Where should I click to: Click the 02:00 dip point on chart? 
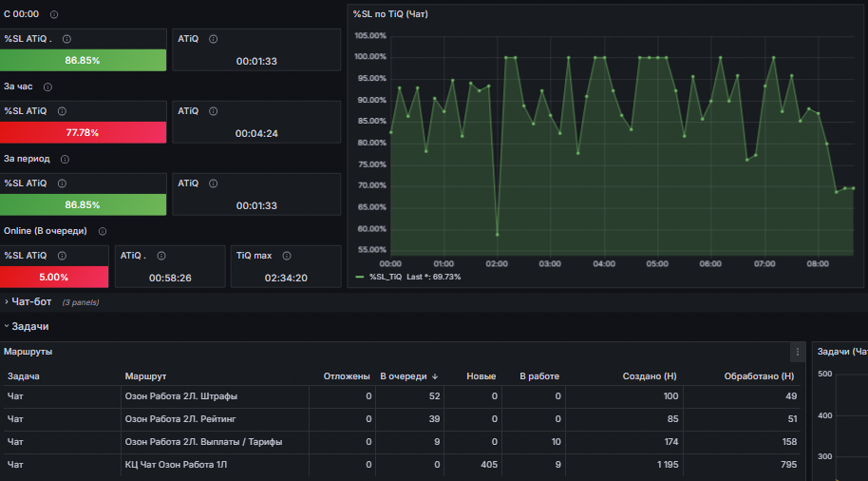pos(497,235)
